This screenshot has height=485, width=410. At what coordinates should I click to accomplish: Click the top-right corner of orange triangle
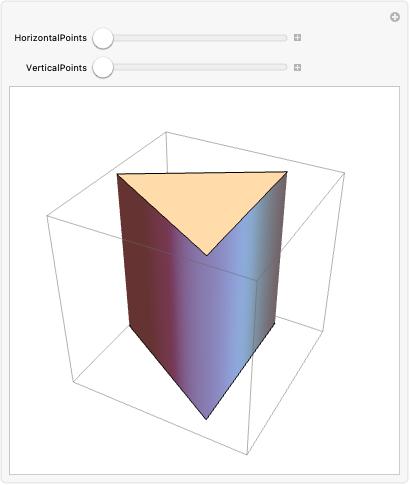[x=287, y=172]
